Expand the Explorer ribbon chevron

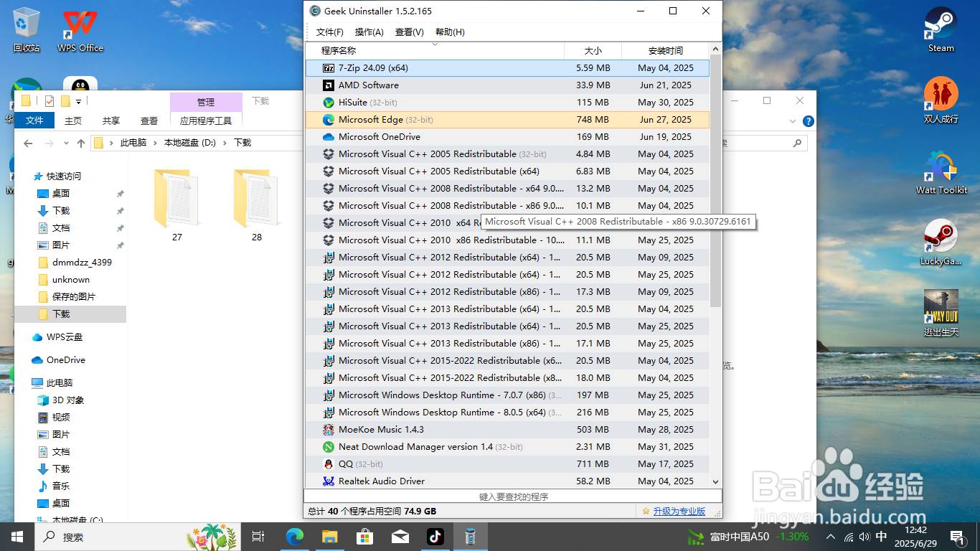[x=793, y=121]
